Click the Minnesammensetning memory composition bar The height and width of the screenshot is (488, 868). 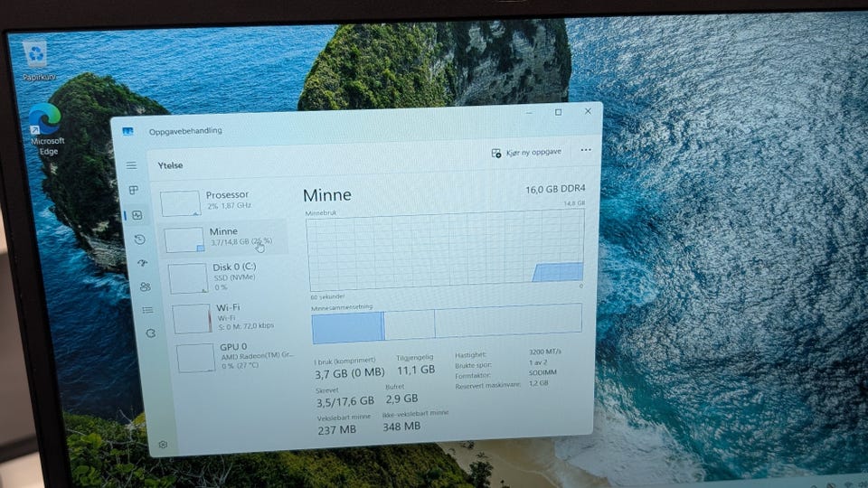(447, 323)
